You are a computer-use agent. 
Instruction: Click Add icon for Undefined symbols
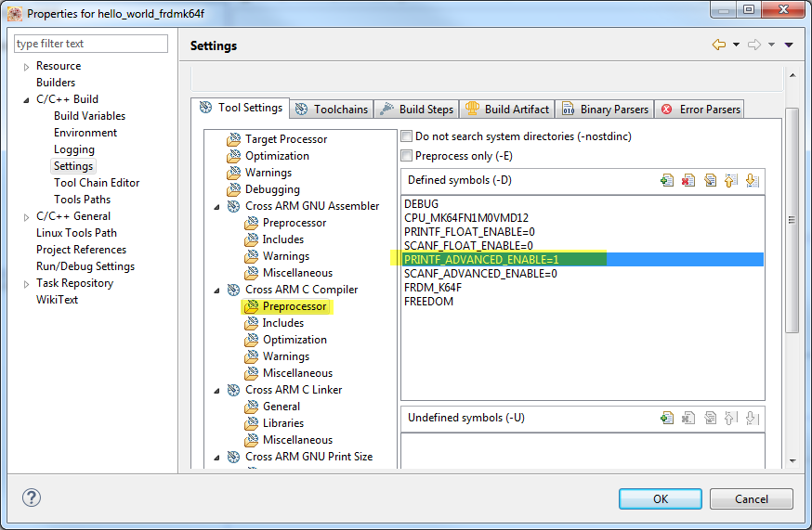pos(666,418)
